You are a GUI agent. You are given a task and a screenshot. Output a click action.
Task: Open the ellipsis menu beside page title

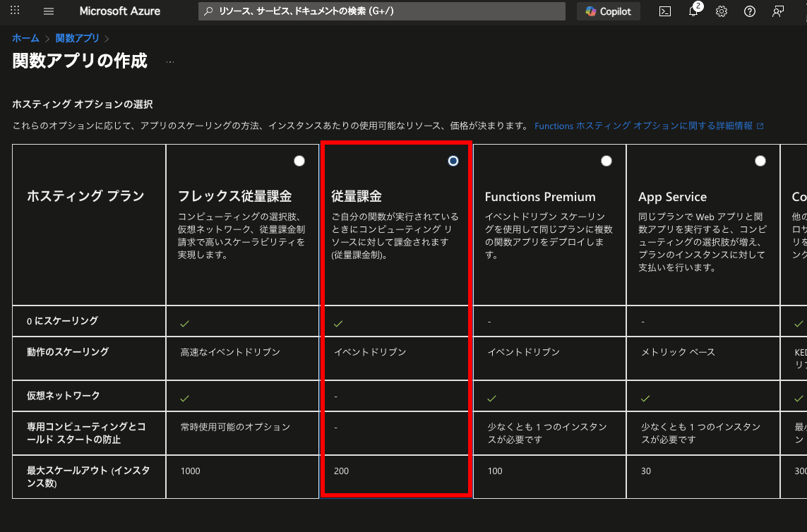(x=170, y=62)
